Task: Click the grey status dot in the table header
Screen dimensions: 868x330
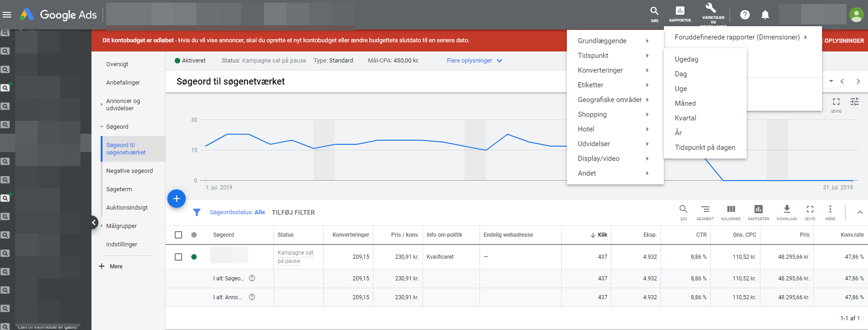Action: (194, 235)
